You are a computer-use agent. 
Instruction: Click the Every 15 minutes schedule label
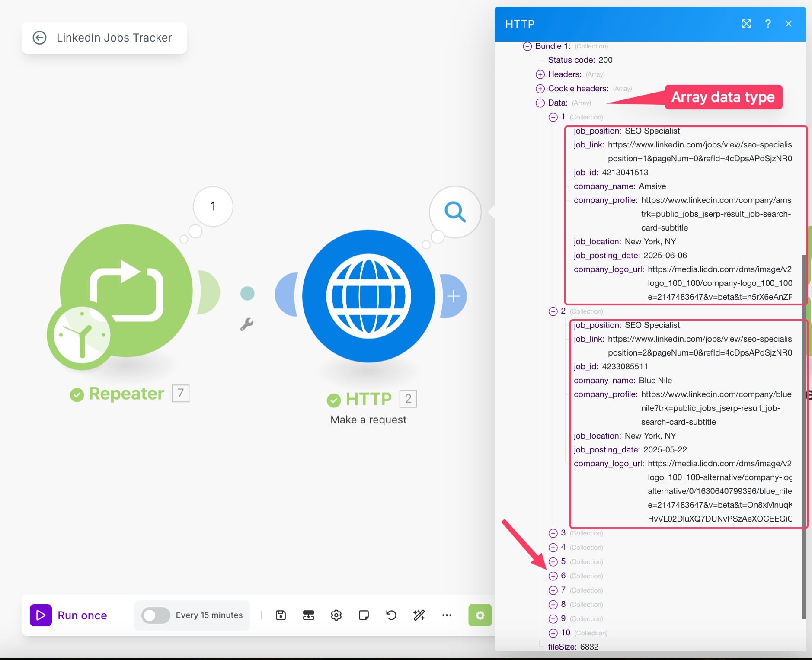coord(209,615)
